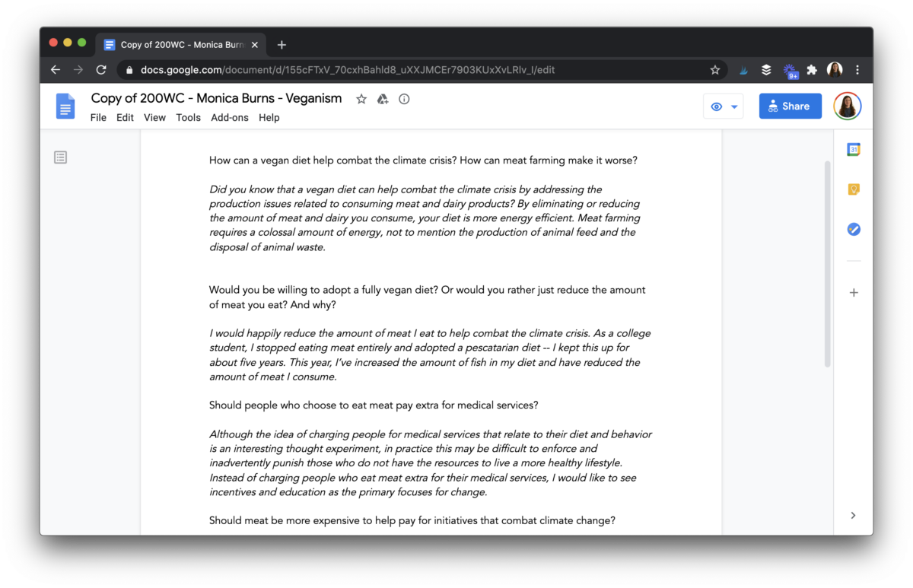
Task: Open the Google Keep notes panel
Action: (853, 189)
